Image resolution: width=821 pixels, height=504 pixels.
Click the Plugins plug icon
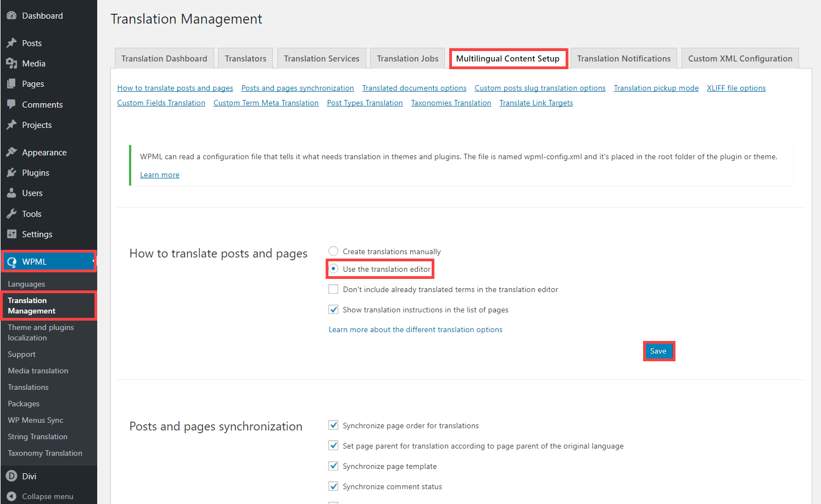point(12,173)
